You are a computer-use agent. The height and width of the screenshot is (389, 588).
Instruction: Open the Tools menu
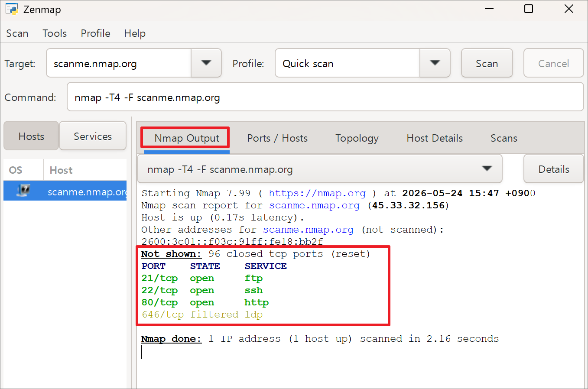click(x=55, y=33)
